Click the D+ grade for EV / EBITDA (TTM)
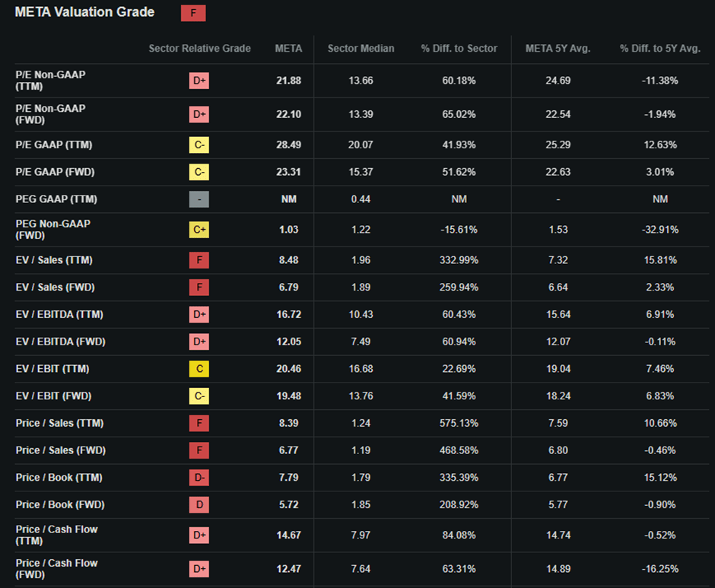 (199, 314)
